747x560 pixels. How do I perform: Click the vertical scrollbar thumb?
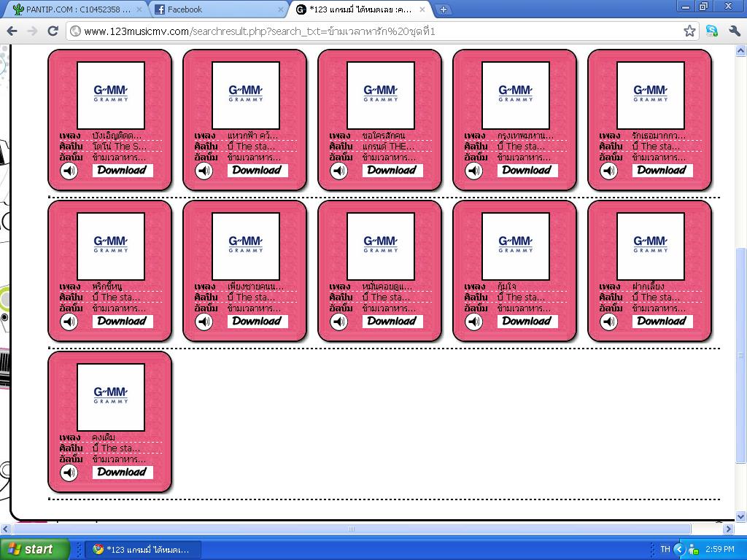click(740, 355)
